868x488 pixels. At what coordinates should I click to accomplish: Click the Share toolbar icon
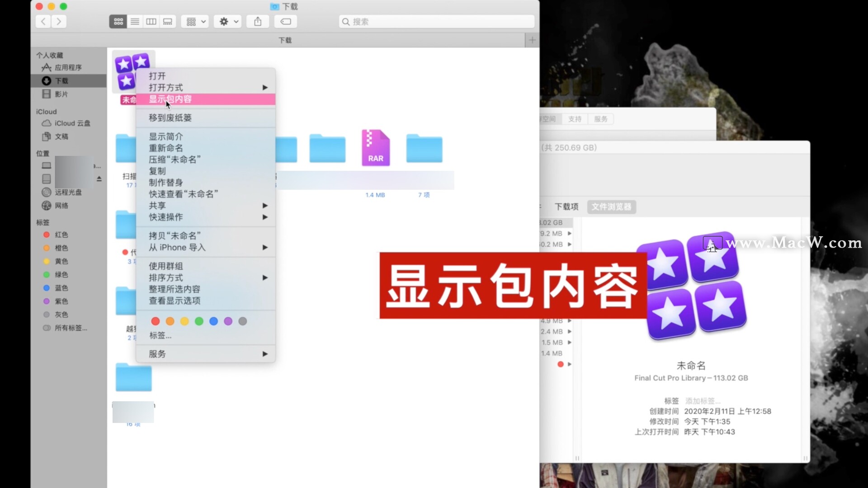coord(258,21)
